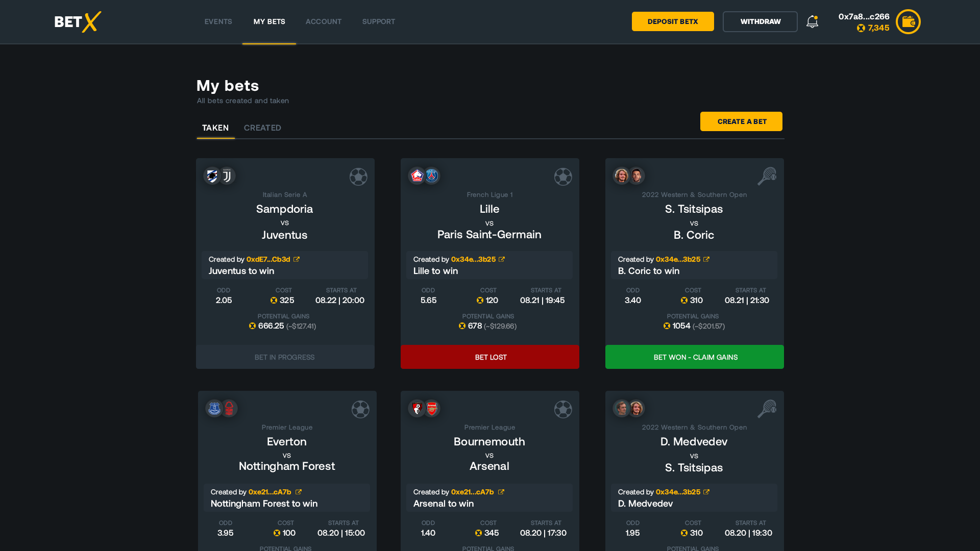Click Everton and Nottingham Forest team badges
Screen dimensions: 980x551
coord(222,409)
